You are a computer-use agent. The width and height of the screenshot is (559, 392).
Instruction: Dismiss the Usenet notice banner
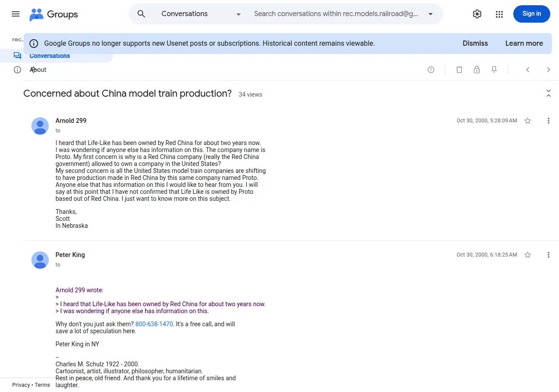[x=475, y=44]
